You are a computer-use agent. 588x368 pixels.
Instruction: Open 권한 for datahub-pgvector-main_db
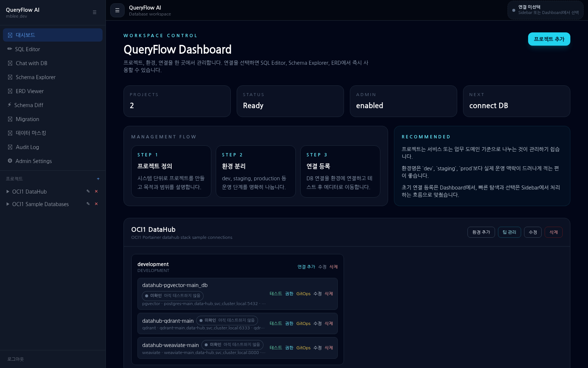pyautogui.click(x=289, y=294)
